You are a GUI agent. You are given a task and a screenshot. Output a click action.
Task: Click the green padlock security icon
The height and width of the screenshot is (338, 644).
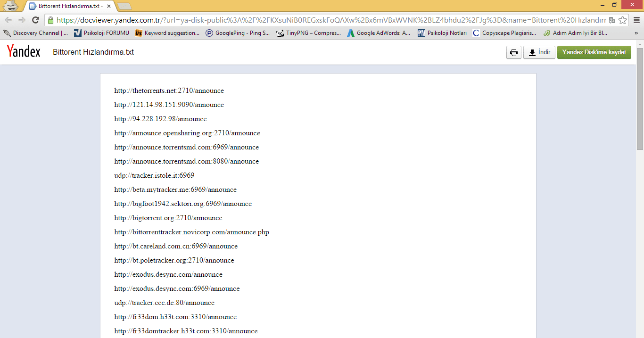50,20
